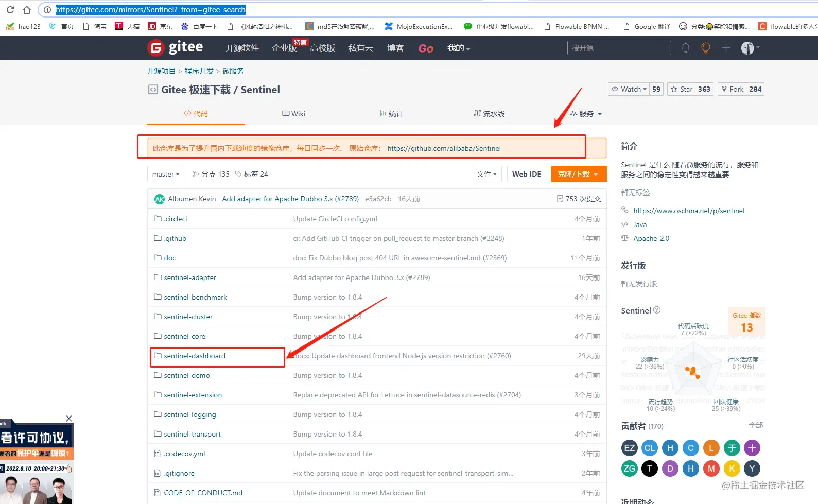Switch to the 代码 tab
818x504 pixels.
(x=196, y=114)
